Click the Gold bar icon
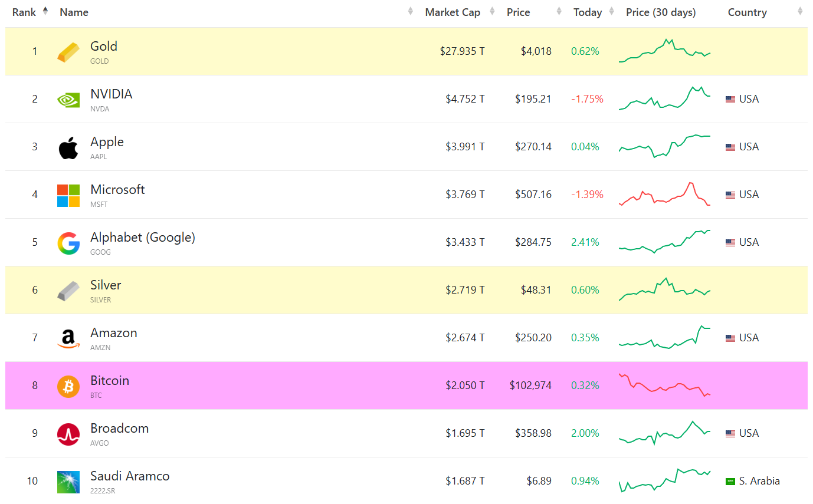 click(68, 51)
